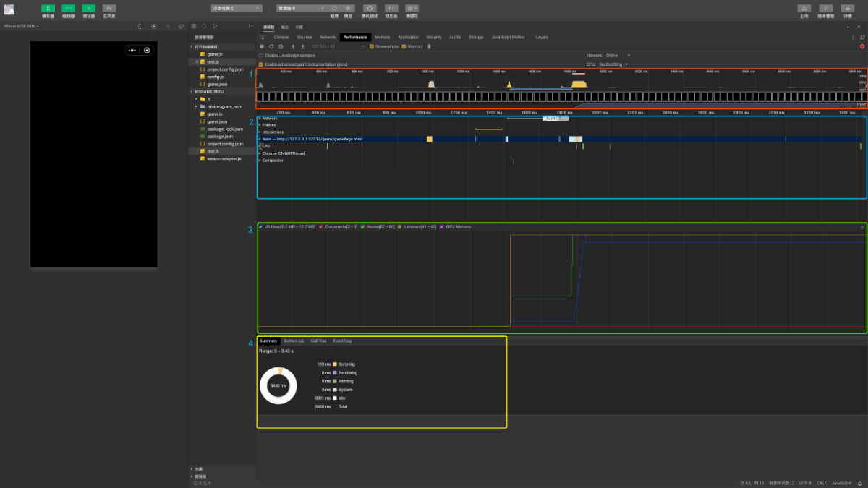Detach the simulator window icon
This screenshot has width=868, height=488.
[x=180, y=27]
